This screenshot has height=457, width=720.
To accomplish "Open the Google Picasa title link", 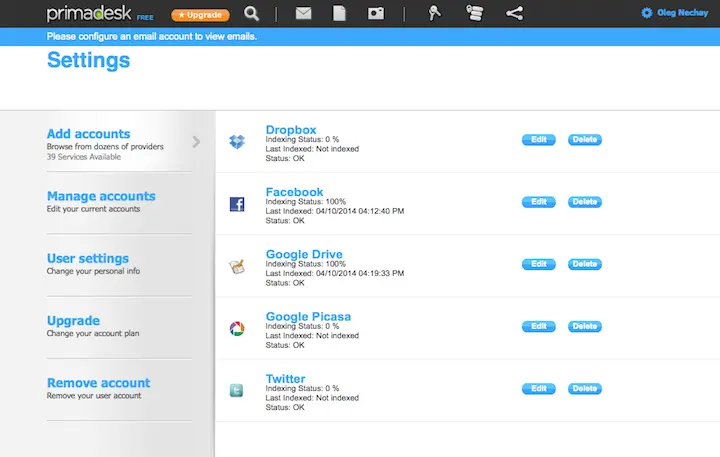I will click(x=308, y=316).
